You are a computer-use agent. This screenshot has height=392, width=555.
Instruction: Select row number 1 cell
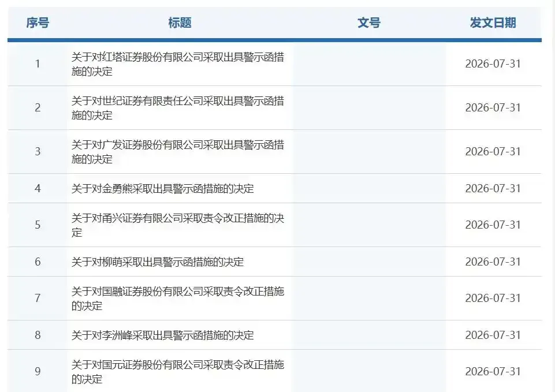tap(38, 64)
